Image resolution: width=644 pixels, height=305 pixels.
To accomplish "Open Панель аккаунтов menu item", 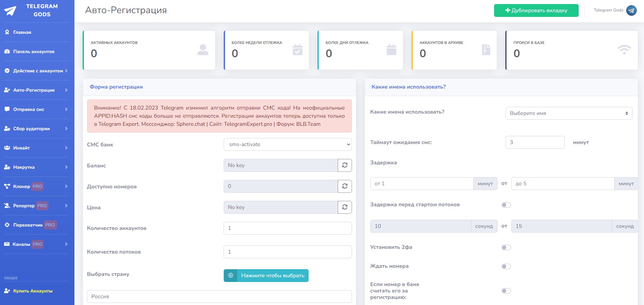I will (x=34, y=52).
